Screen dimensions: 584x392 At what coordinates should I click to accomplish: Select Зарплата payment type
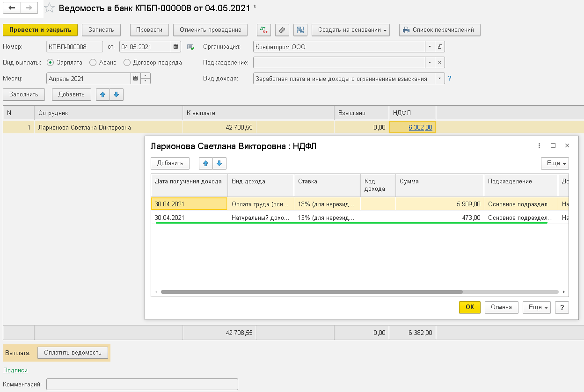click(51, 62)
